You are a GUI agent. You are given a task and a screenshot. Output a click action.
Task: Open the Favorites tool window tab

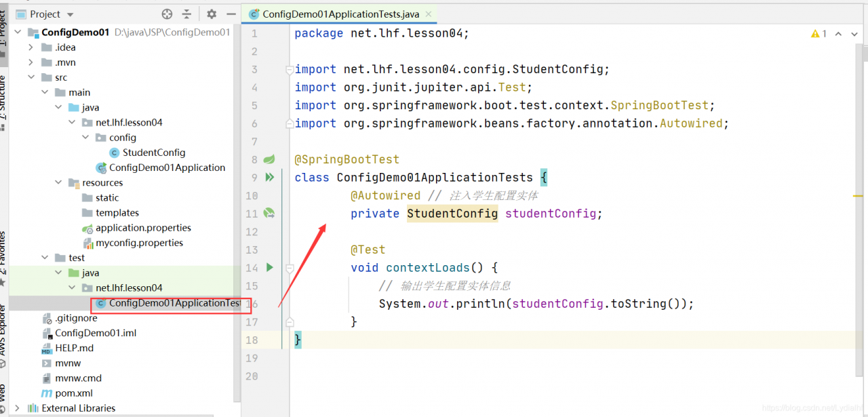click(x=3, y=258)
